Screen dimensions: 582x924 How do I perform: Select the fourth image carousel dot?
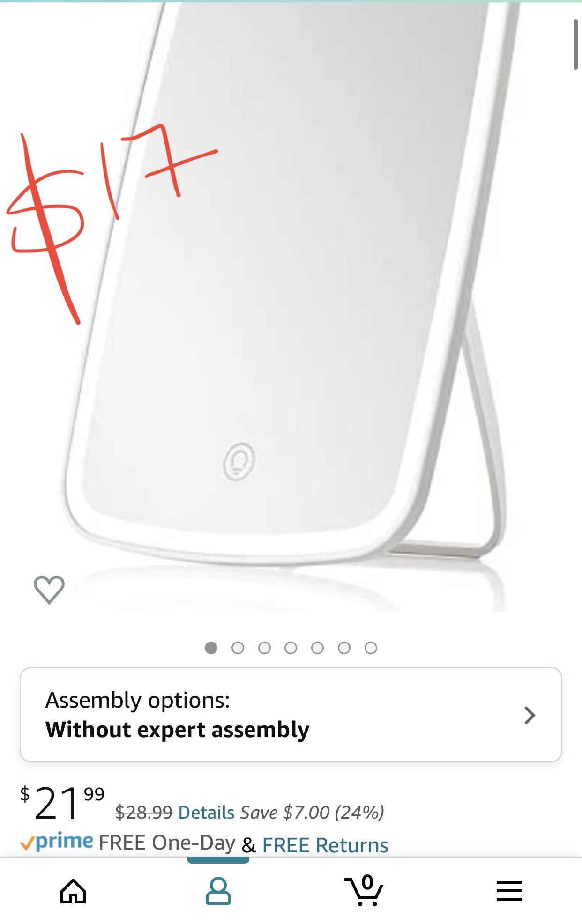291,648
